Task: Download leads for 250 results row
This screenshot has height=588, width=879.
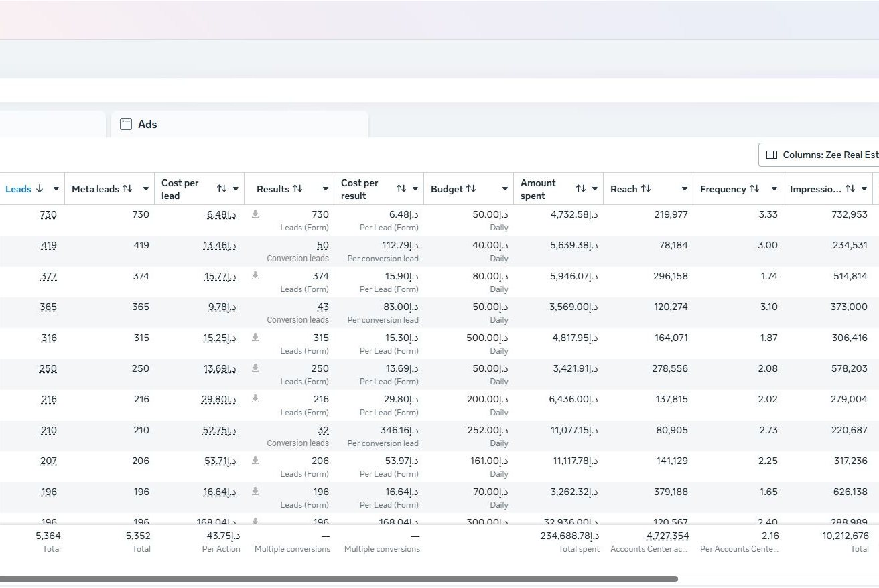Action: [x=255, y=368]
